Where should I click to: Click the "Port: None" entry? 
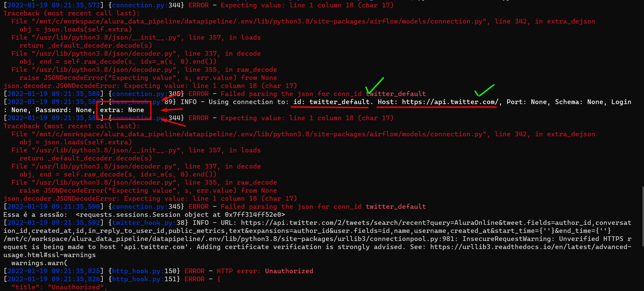click(527, 102)
